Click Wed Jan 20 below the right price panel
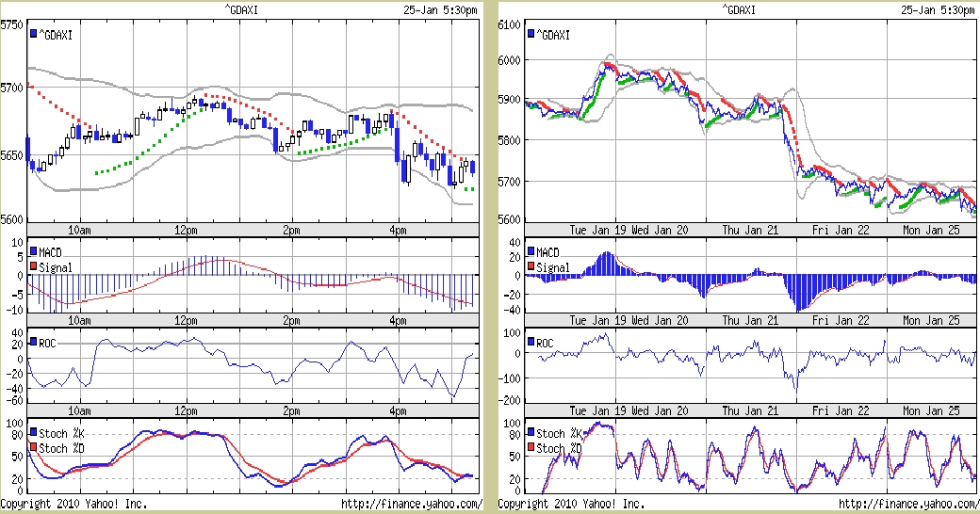The height and width of the screenshot is (514, 980). tap(660, 230)
